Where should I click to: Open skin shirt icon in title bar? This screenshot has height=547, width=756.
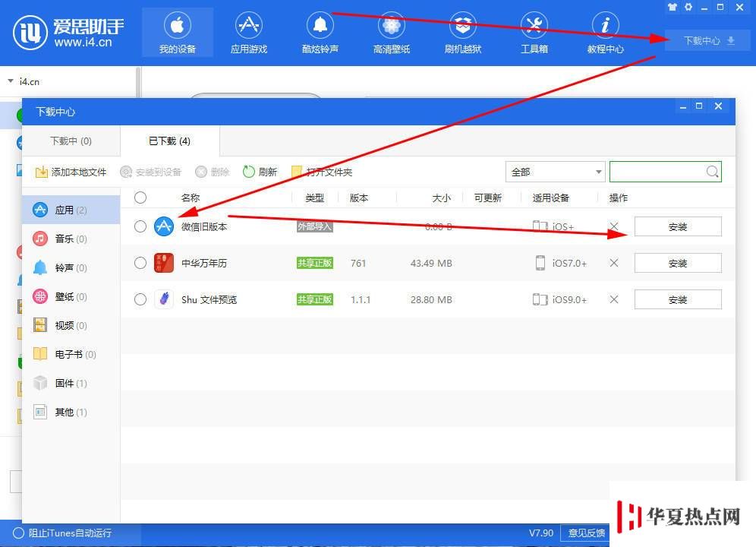[x=673, y=8]
